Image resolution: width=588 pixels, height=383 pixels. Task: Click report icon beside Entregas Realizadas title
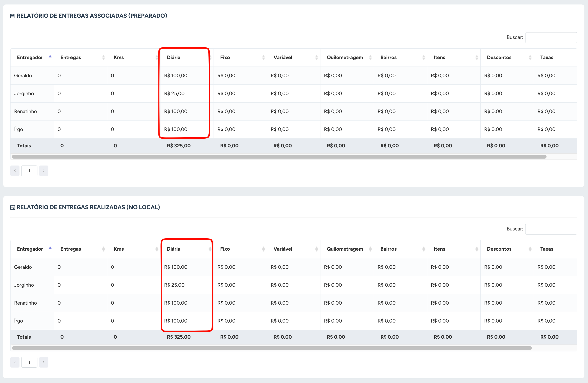(13, 207)
